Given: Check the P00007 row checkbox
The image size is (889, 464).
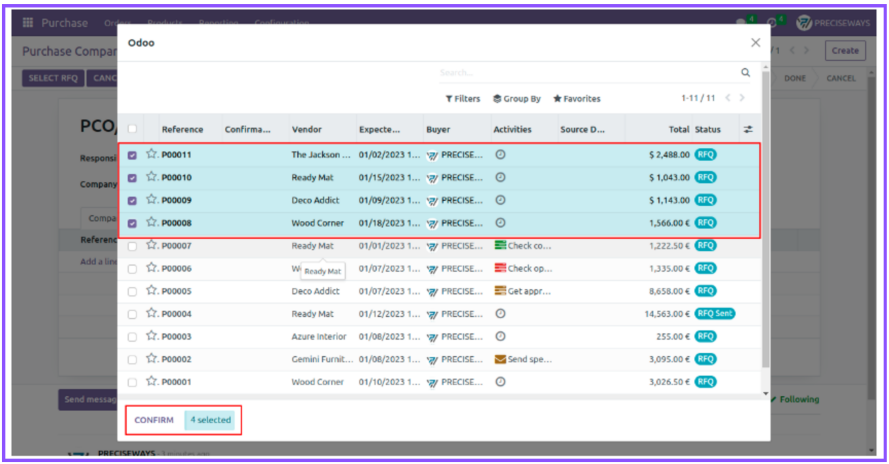Looking at the screenshot, I should pyautogui.click(x=132, y=246).
